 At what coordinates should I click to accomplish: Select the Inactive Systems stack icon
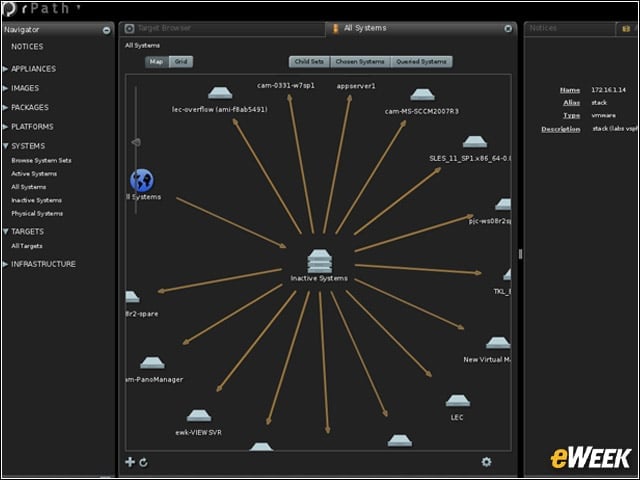[320, 261]
